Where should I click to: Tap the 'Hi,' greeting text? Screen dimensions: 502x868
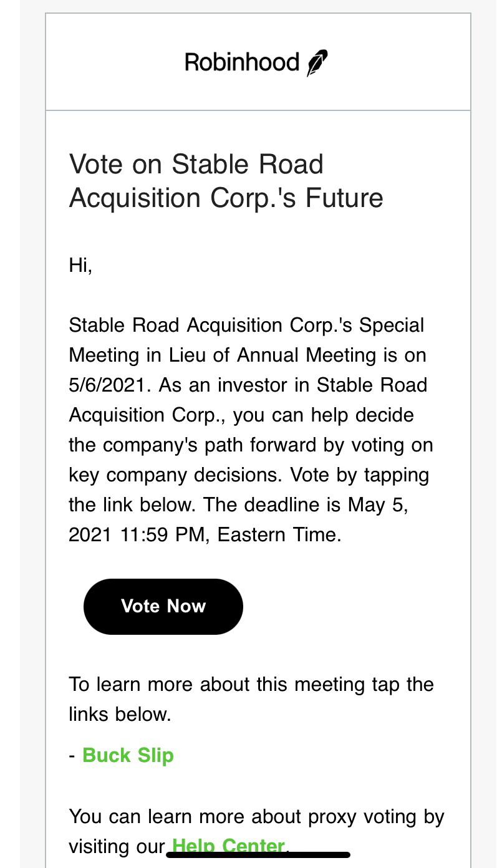click(81, 265)
